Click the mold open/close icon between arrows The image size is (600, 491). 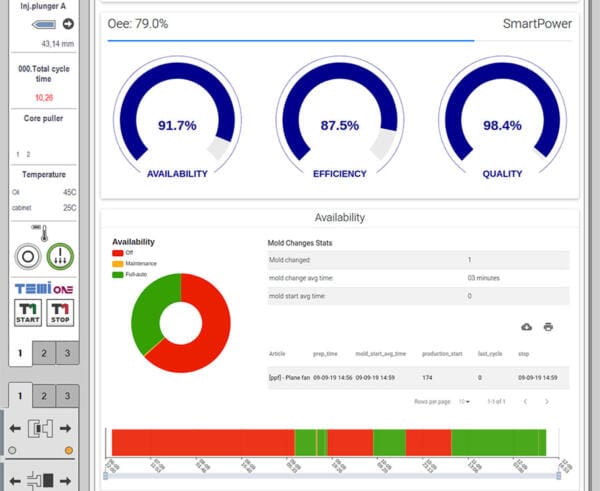[43, 429]
